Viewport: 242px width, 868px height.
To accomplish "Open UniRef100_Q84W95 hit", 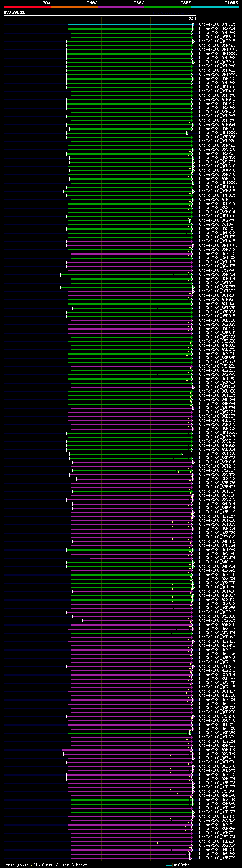I will point(217,266).
